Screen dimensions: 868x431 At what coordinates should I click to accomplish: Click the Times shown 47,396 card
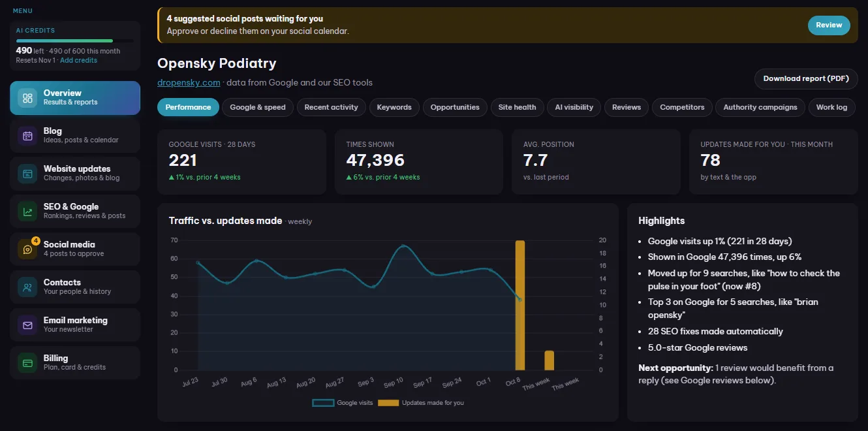(x=419, y=161)
